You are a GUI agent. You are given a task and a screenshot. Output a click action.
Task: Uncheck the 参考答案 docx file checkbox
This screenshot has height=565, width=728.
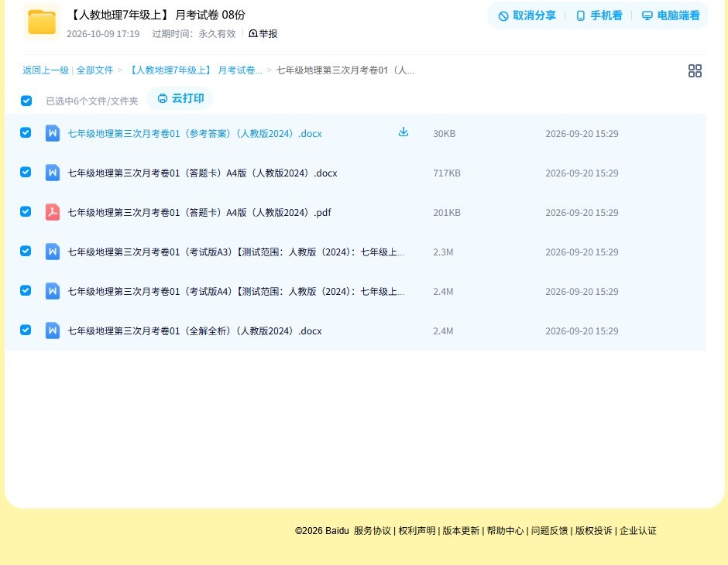point(26,132)
